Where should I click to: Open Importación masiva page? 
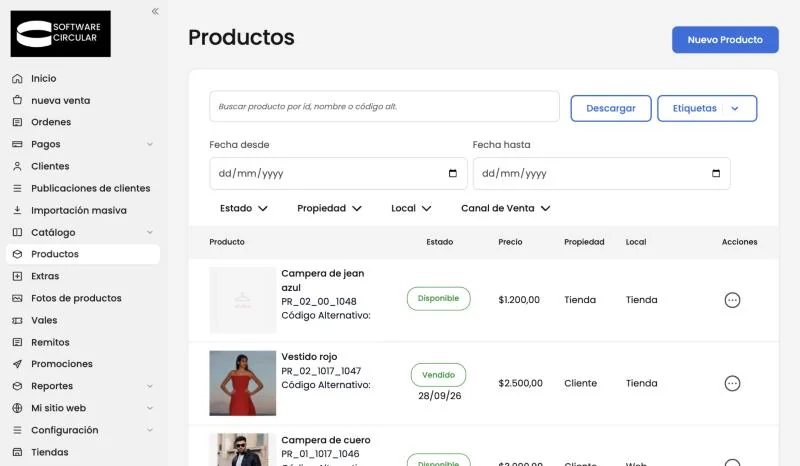79,210
